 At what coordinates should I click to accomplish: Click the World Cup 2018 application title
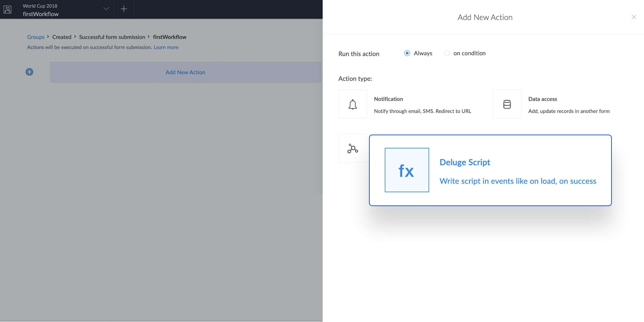pos(40,6)
